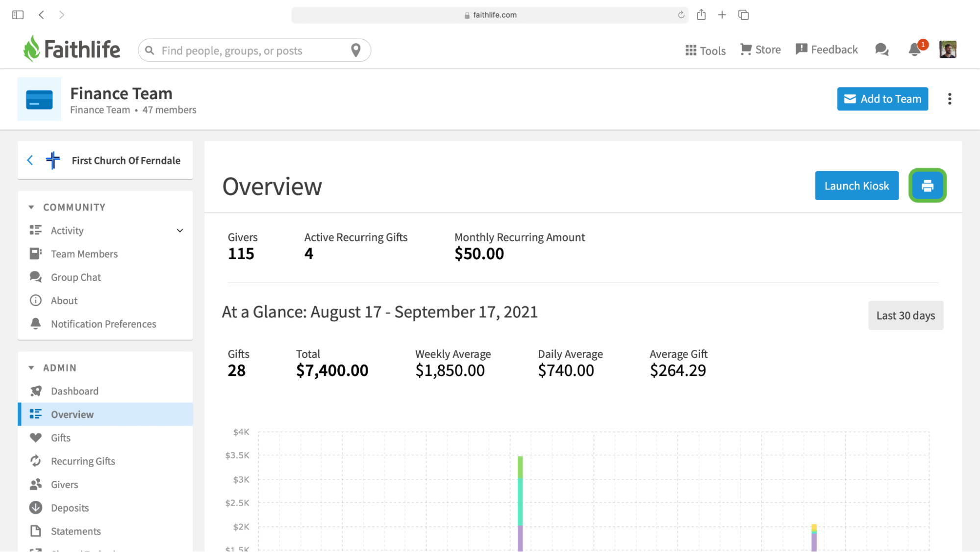This screenshot has height=552, width=980.
Task: Open the Store cart link
Action: click(760, 50)
